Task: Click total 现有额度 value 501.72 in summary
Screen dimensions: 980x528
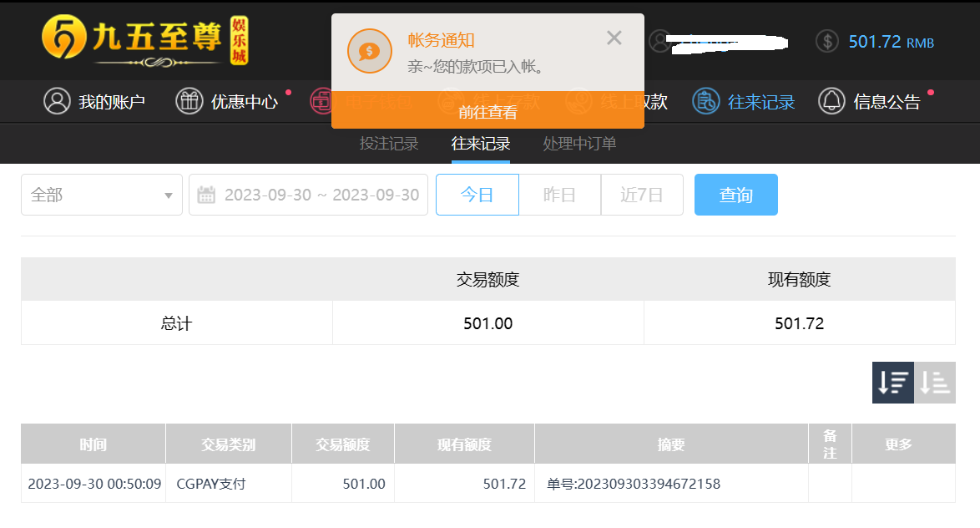Action: (800, 323)
